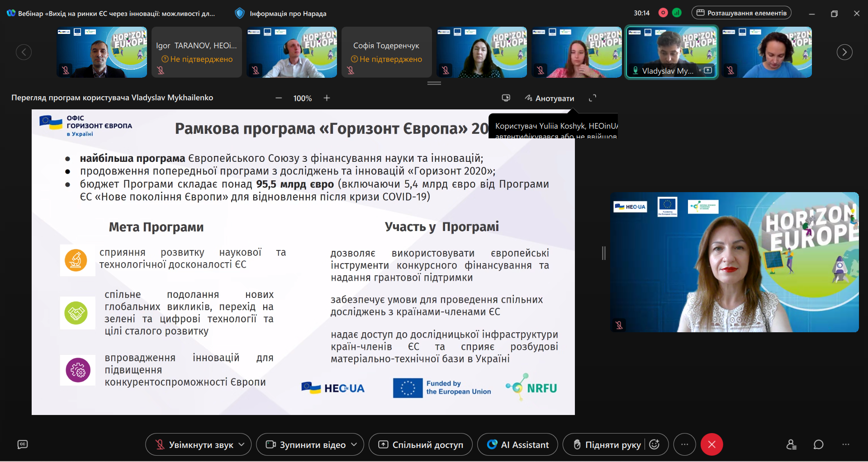Click the meeting title Вебінар text
Viewport: 868px width, 462px height.
tap(117, 14)
